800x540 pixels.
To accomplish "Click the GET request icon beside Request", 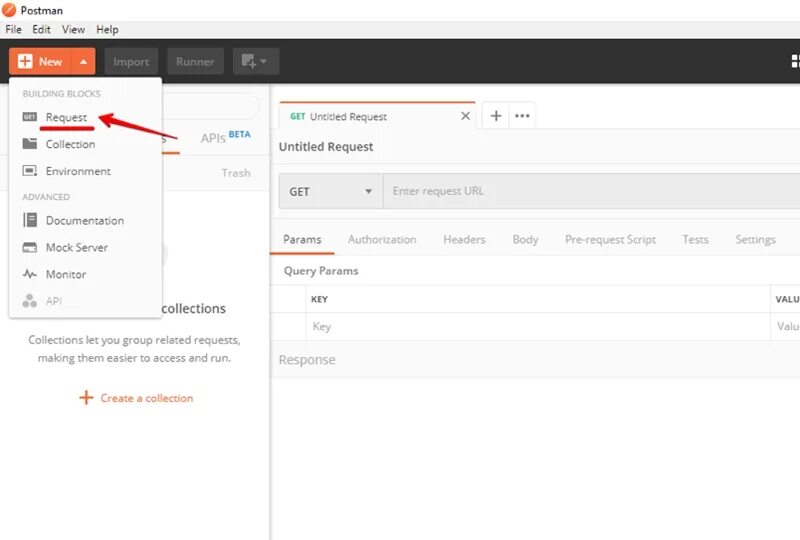I will 30,117.
